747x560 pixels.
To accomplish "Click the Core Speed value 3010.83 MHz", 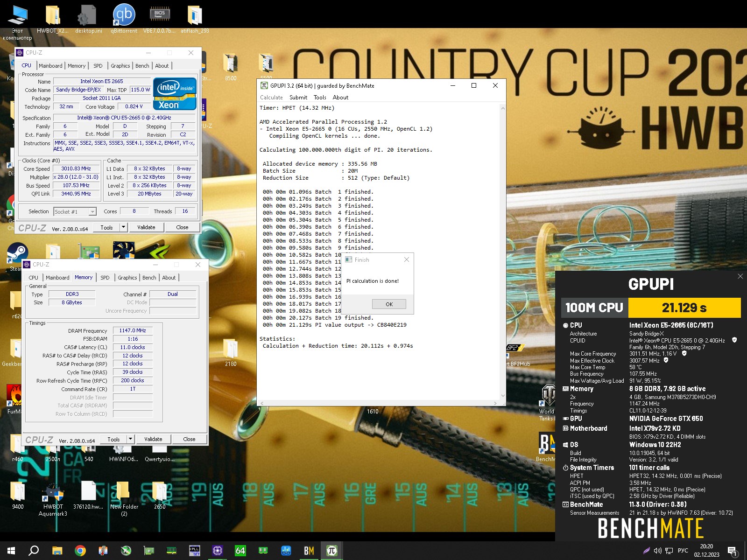I will click(76, 168).
